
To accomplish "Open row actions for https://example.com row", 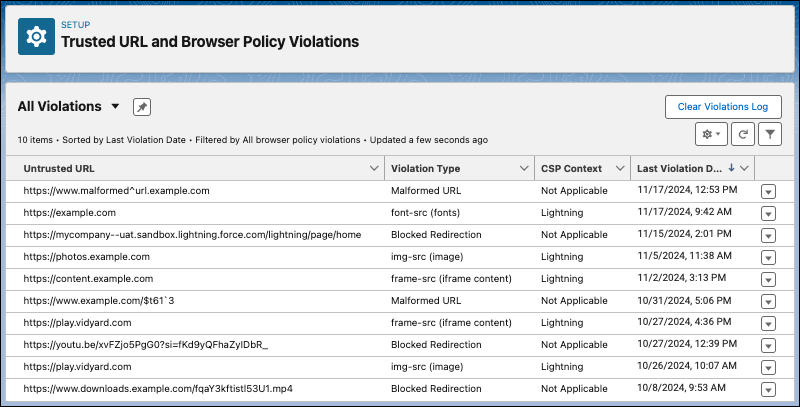I will tap(768, 213).
